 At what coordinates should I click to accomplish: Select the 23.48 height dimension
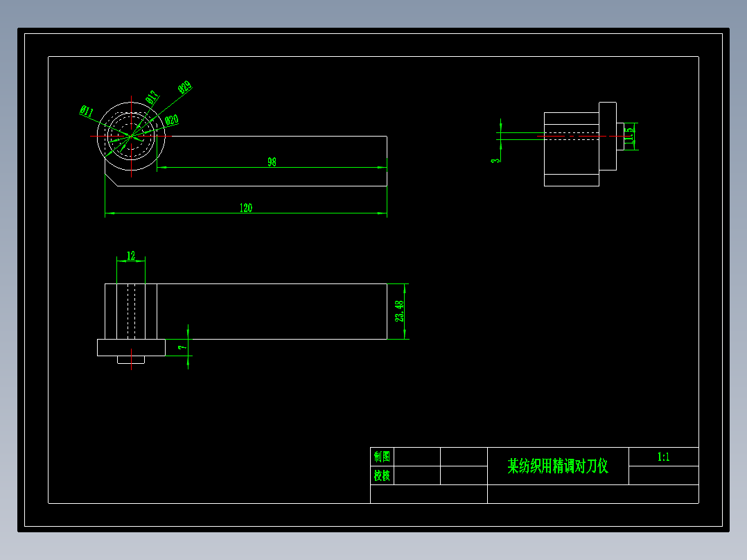(x=399, y=311)
